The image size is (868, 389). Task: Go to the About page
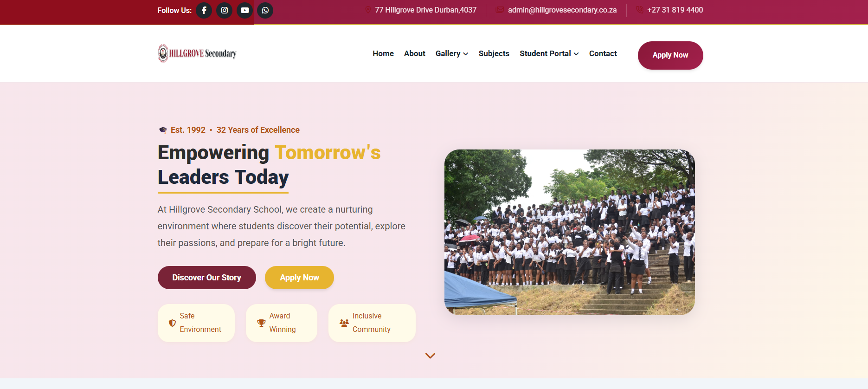click(x=415, y=53)
